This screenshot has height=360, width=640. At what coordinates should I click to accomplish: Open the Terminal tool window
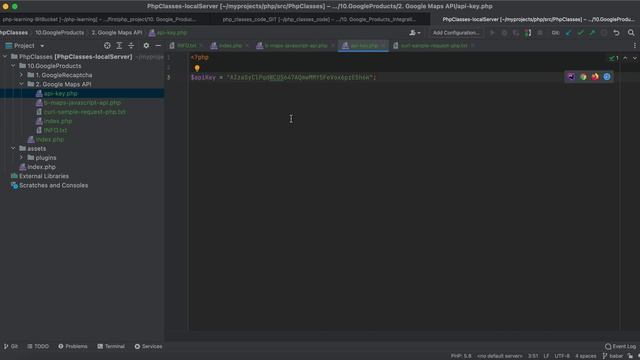pos(111,347)
